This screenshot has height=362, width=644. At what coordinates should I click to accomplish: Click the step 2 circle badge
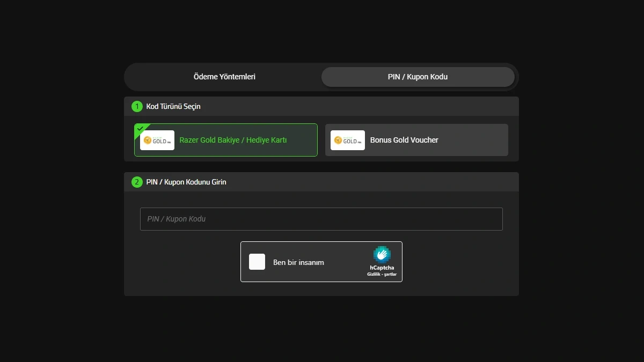click(x=136, y=182)
